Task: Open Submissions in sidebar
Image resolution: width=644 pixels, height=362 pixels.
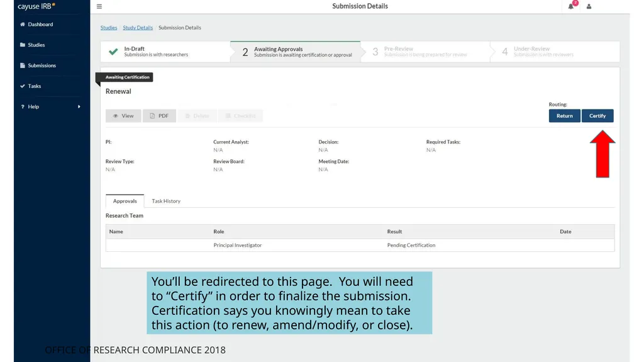Action: (x=42, y=65)
